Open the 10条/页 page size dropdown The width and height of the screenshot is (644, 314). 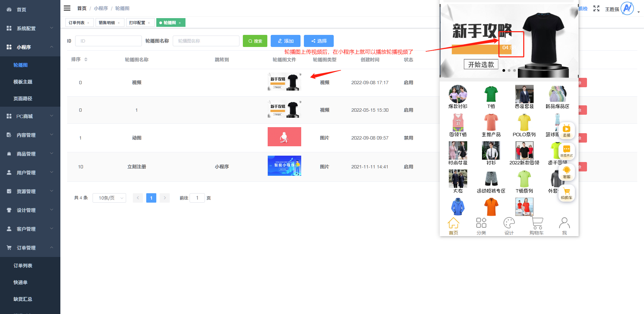pos(109,198)
